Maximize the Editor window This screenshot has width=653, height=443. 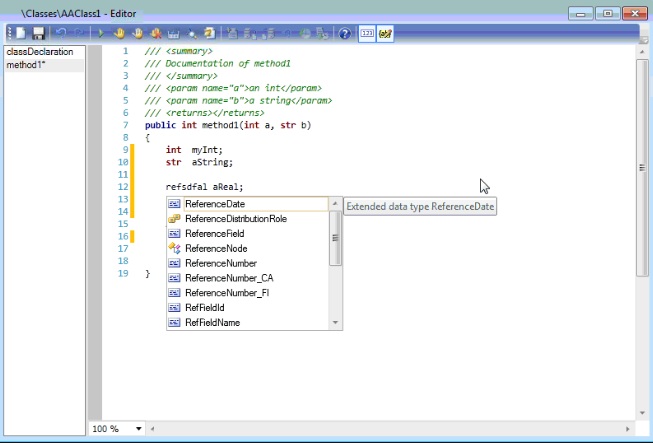[607, 14]
